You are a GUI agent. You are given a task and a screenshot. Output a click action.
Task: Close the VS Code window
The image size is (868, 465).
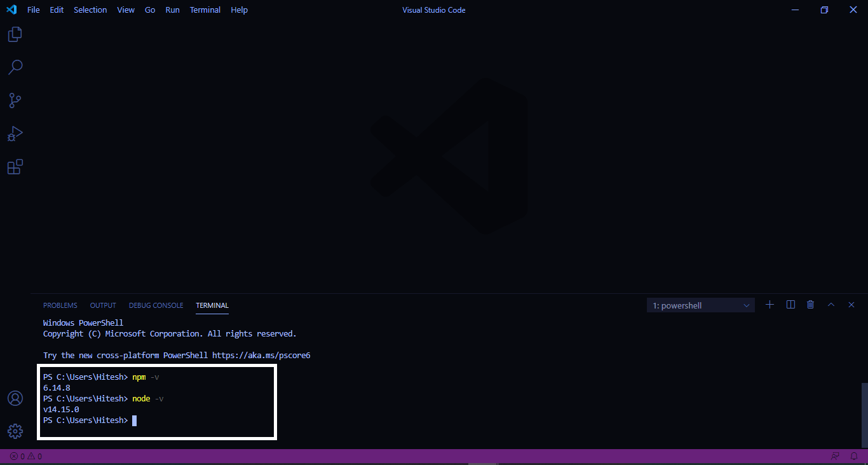click(853, 10)
